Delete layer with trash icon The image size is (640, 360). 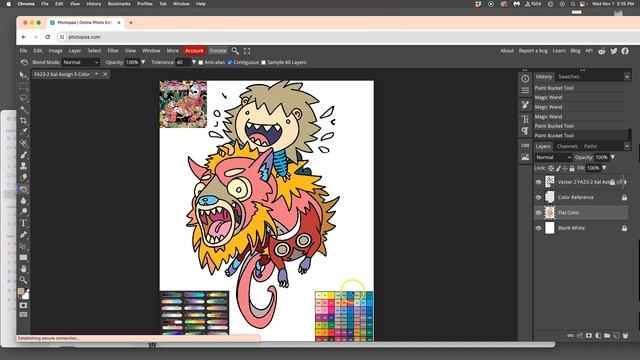625,336
